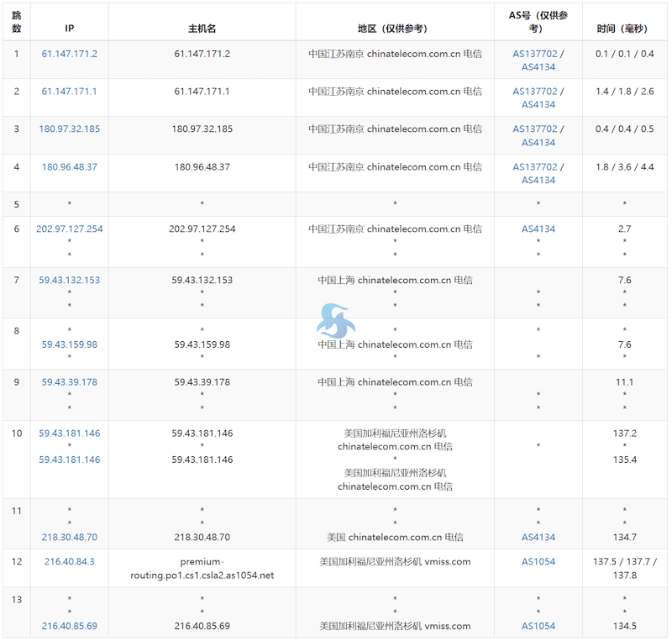Select IP link 59.43.39.178 in hop 9
The width and height of the screenshot is (672, 641).
[x=70, y=382]
